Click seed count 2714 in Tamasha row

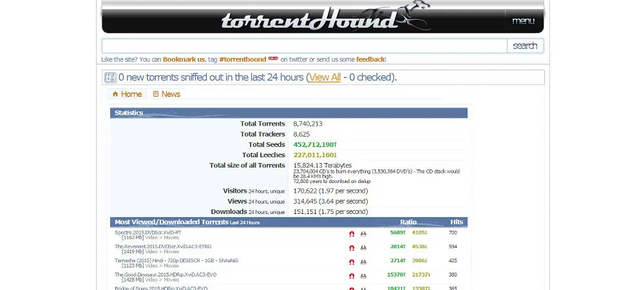coord(397,260)
